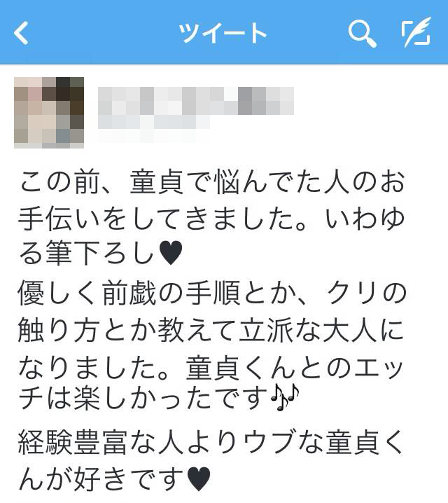448x503 pixels.
Task: Tap the ツイート header title
Action: (223, 33)
